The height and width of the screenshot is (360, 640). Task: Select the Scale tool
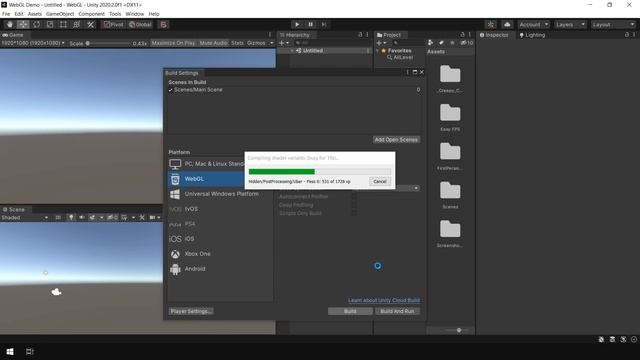pyautogui.click(x=50, y=24)
